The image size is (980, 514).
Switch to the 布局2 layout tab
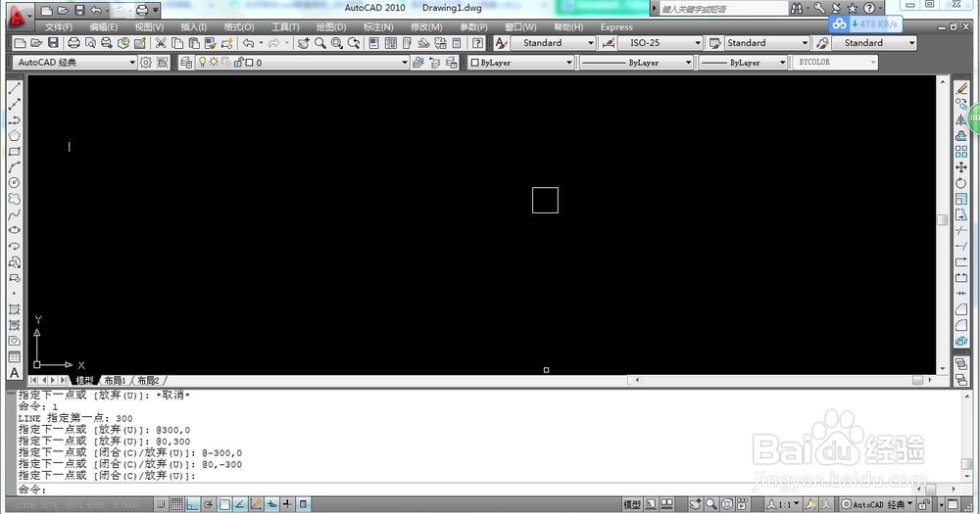tap(148, 380)
